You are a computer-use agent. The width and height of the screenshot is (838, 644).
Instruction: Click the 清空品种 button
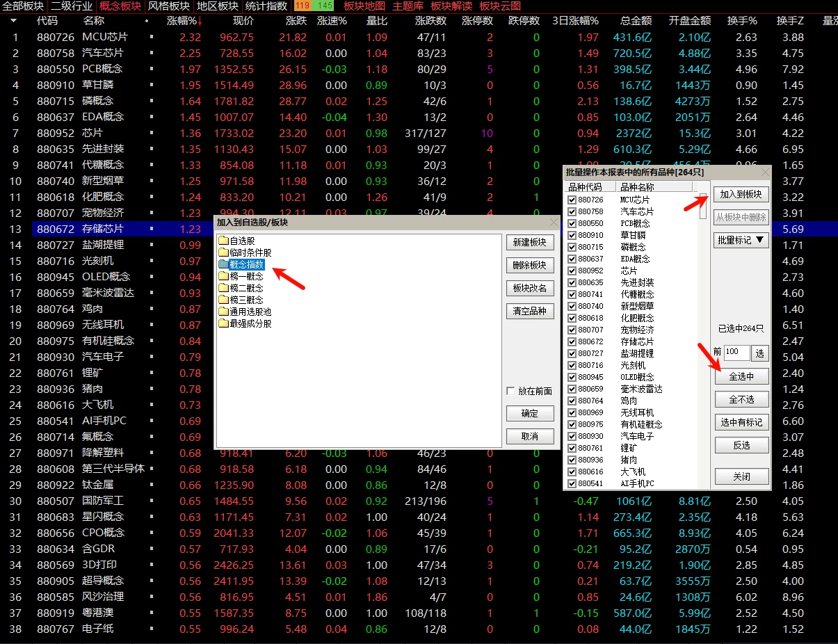coord(530,311)
